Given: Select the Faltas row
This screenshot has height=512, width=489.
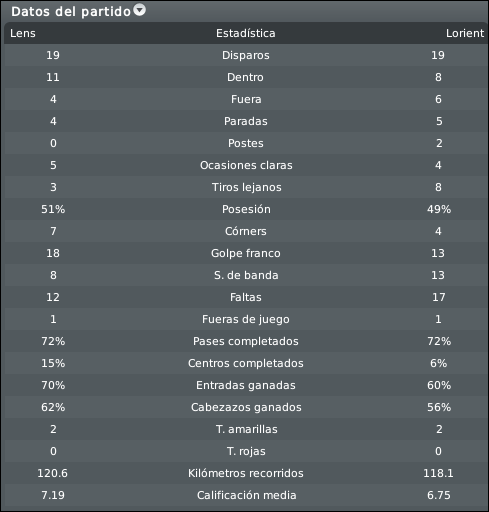Looking at the screenshot, I should [x=246, y=297].
